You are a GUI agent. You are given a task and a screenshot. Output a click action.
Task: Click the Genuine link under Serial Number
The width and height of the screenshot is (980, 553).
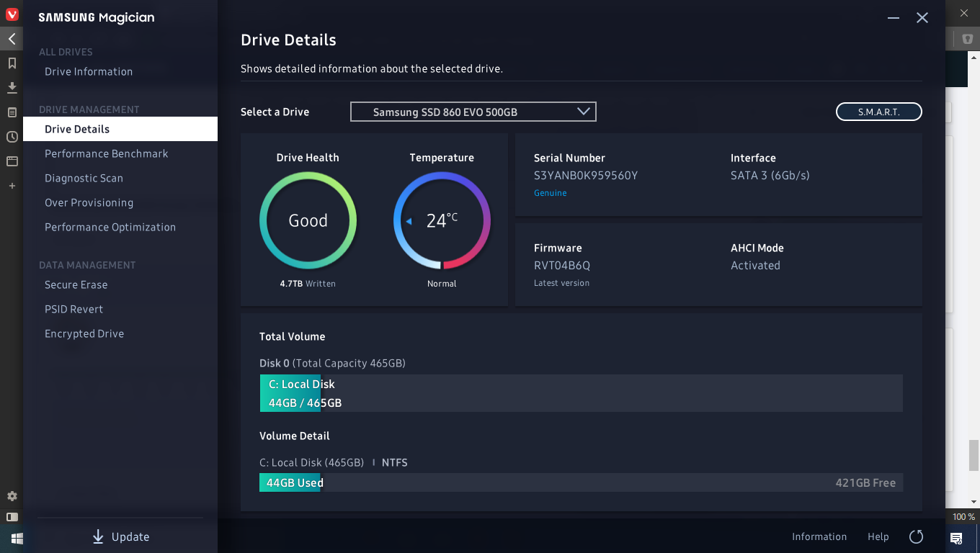[550, 193]
